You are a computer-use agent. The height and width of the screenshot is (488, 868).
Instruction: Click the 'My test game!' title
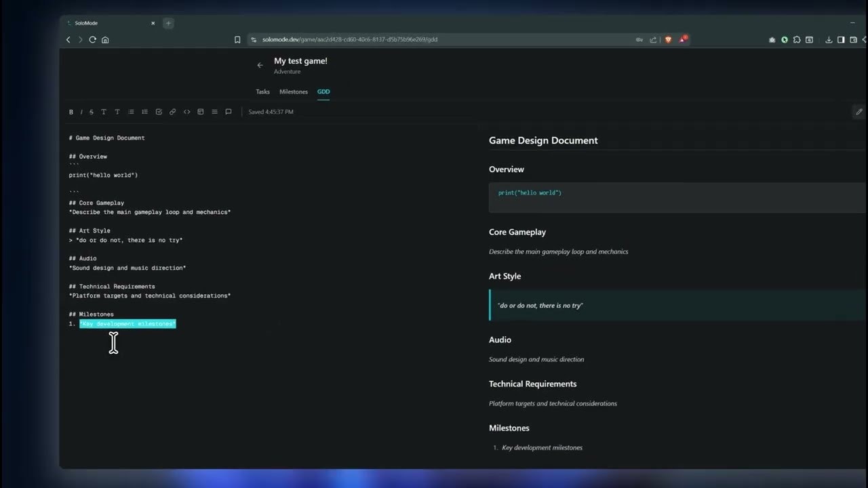(300, 61)
